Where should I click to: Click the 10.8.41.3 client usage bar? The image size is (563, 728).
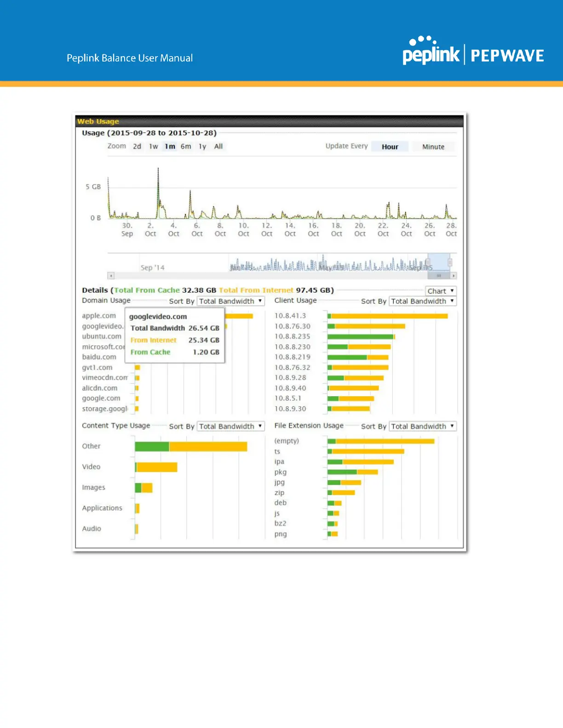[x=388, y=316]
